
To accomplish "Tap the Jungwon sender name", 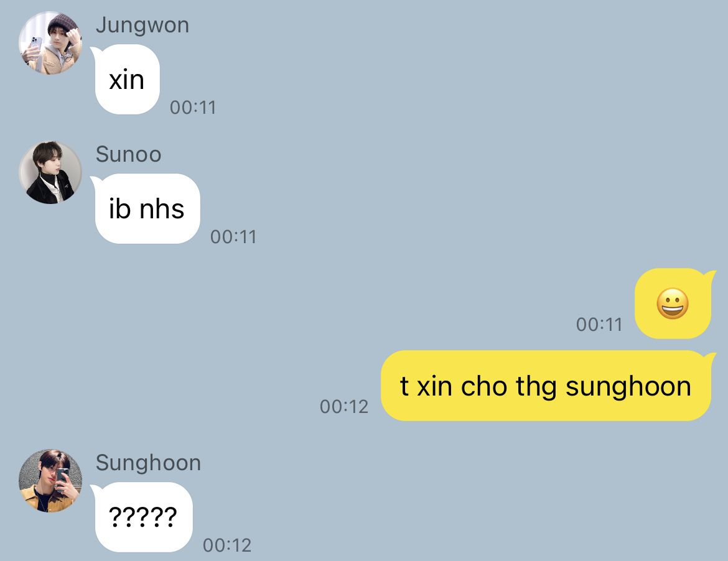I will (142, 25).
